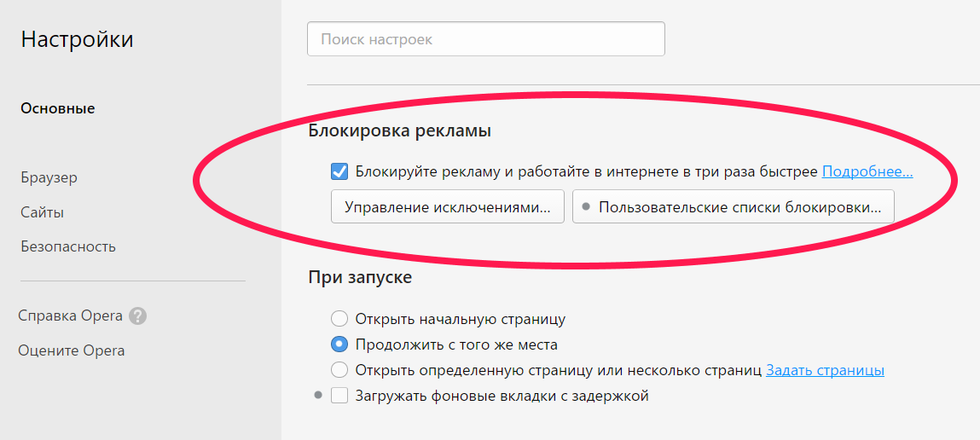The width and height of the screenshot is (980, 440).
Task: Click the 'Настройки' page title
Action: tap(77, 39)
